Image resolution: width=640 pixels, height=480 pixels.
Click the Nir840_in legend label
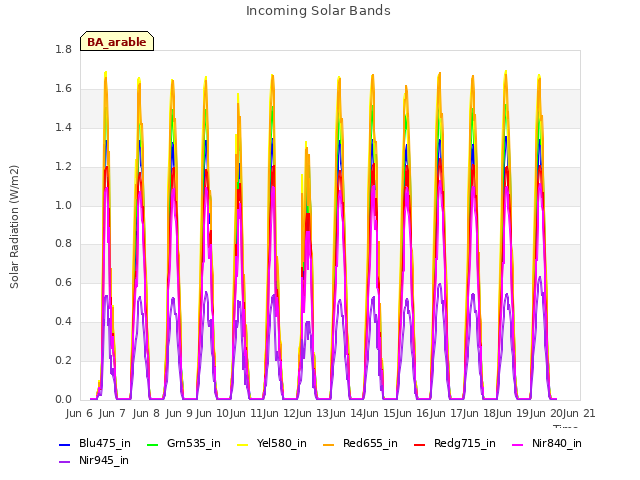click(557, 444)
